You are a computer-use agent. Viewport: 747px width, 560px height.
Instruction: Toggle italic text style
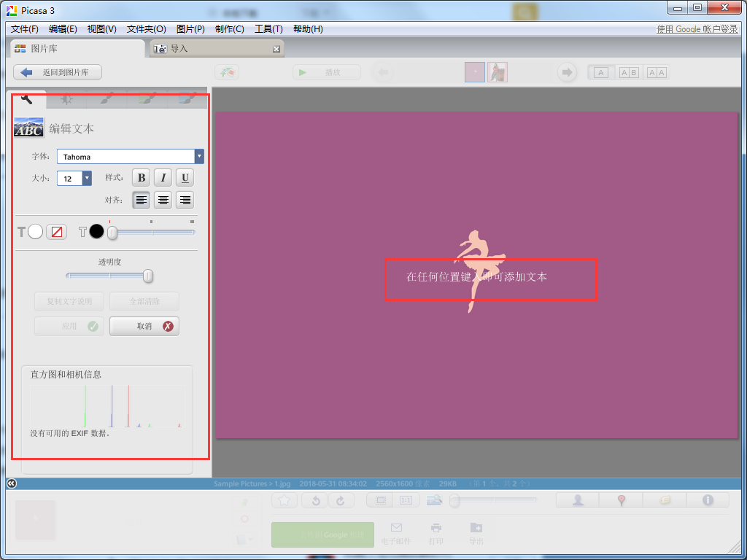click(163, 177)
